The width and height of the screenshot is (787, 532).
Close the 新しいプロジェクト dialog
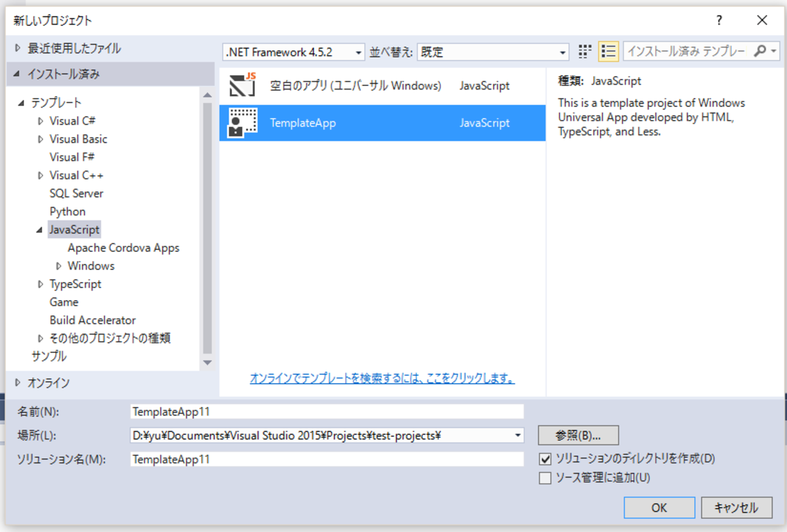762,21
